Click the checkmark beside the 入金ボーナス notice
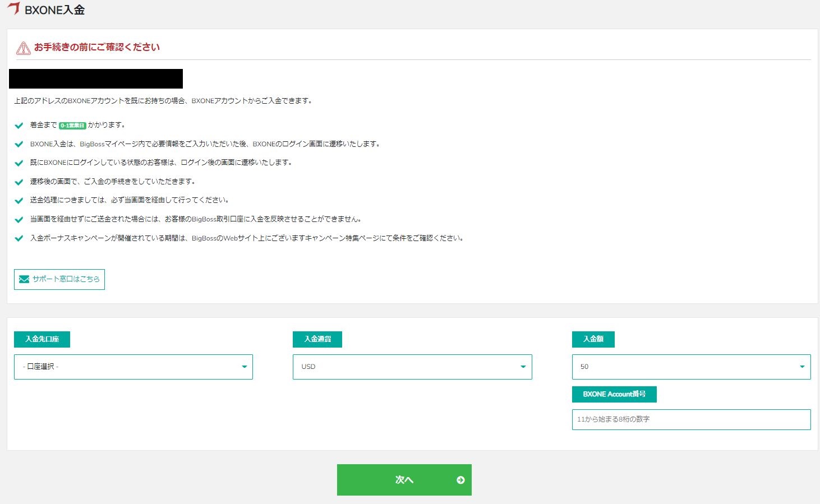 coord(19,237)
